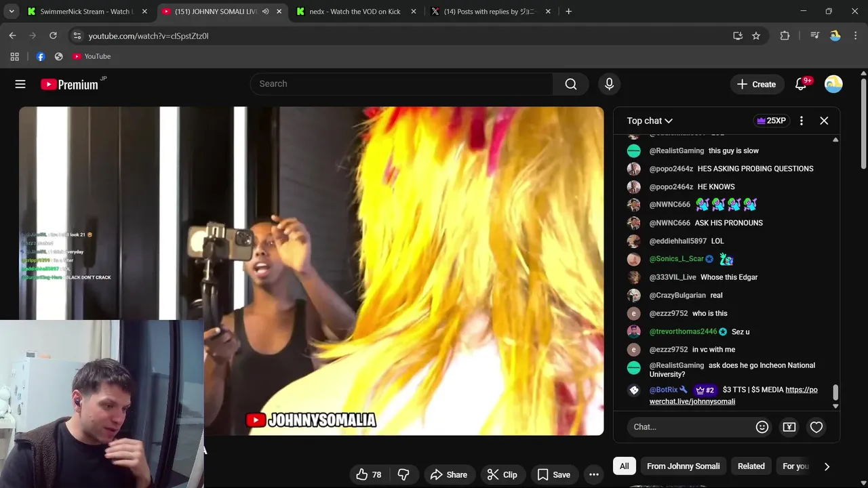This screenshot has height=488, width=868.
Task: Open live chat options three-dot menu
Action: click(802, 121)
